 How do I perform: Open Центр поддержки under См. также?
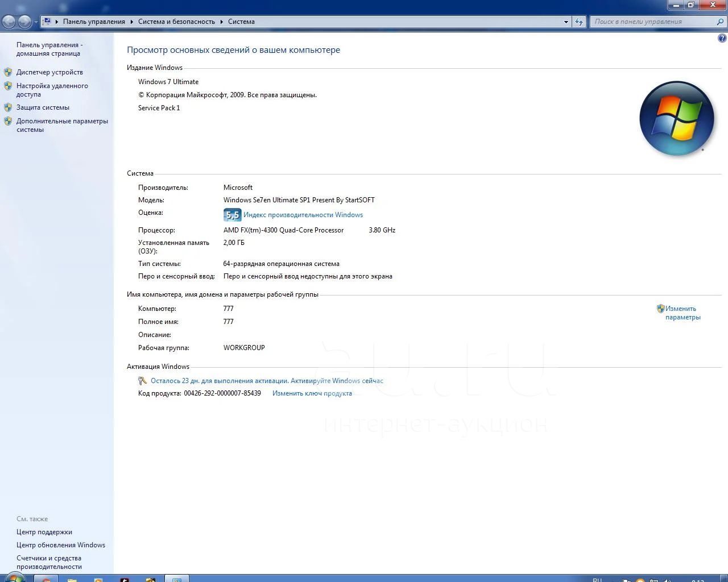tap(44, 532)
